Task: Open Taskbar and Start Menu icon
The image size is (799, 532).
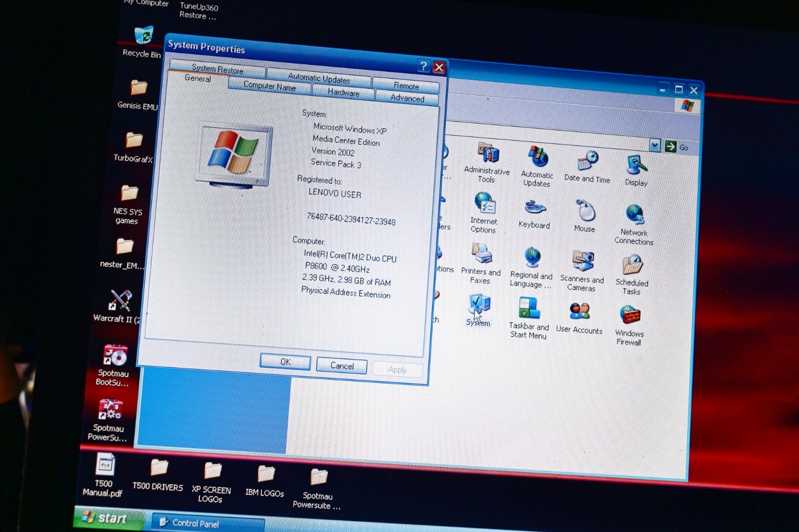Action: [x=529, y=318]
